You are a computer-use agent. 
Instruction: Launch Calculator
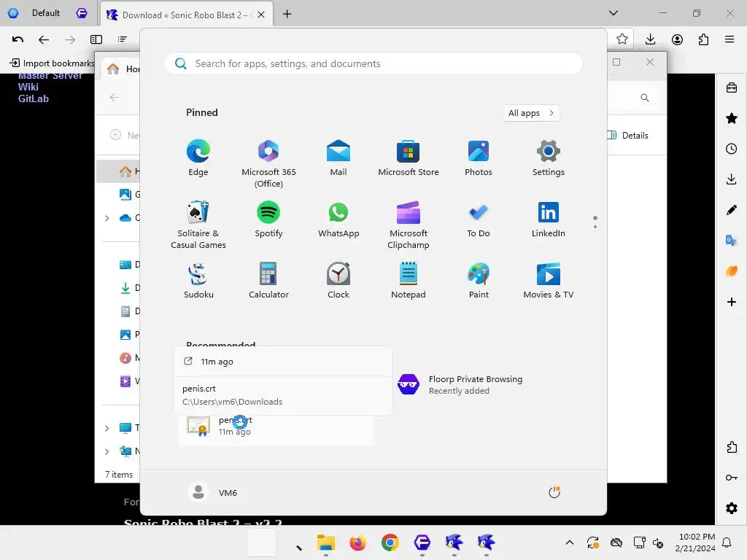point(268,281)
